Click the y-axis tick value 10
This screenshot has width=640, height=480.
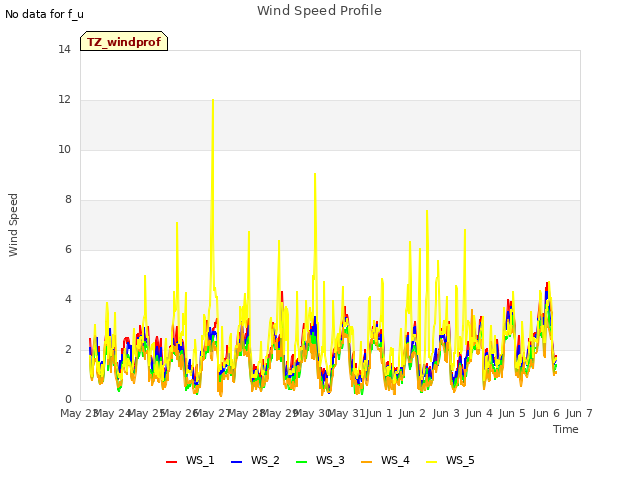click(64, 149)
